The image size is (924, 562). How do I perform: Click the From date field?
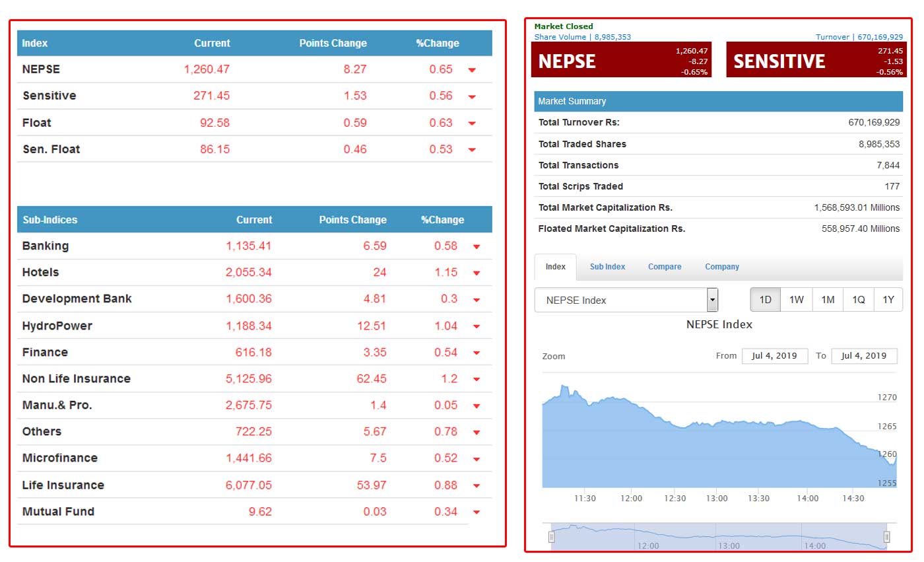click(775, 356)
